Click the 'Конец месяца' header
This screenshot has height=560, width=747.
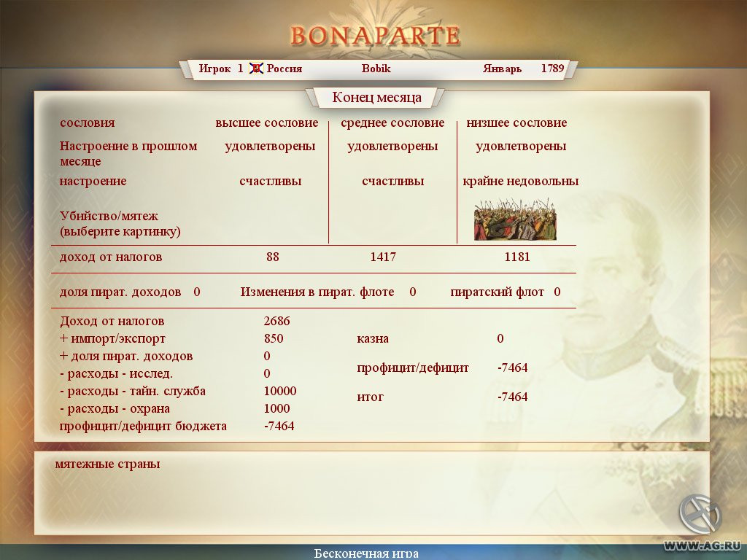(x=376, y=98)
